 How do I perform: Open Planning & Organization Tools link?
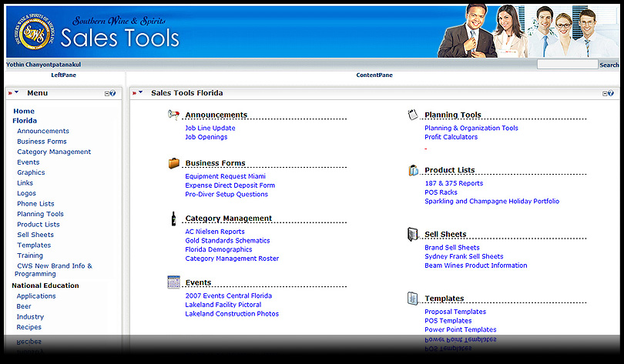(x=471, y=128)
